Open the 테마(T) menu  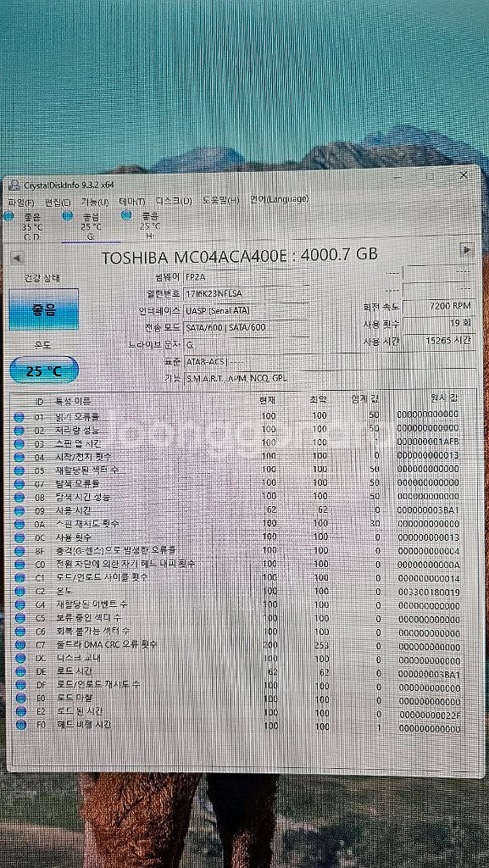pos(132,202)
